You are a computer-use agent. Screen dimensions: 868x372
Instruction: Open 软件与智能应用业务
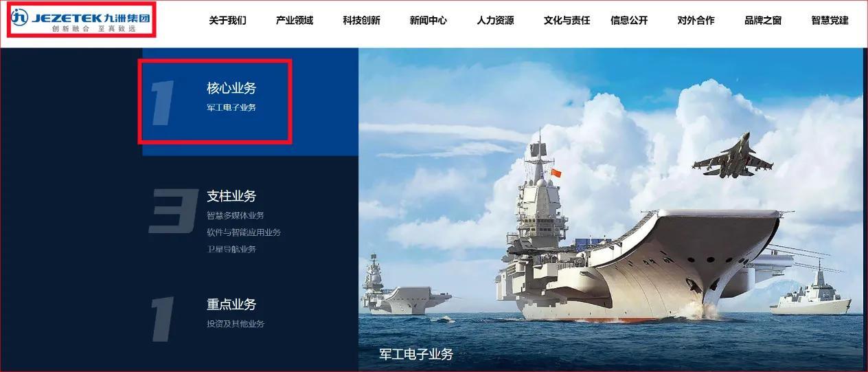(x=244, y=232)
